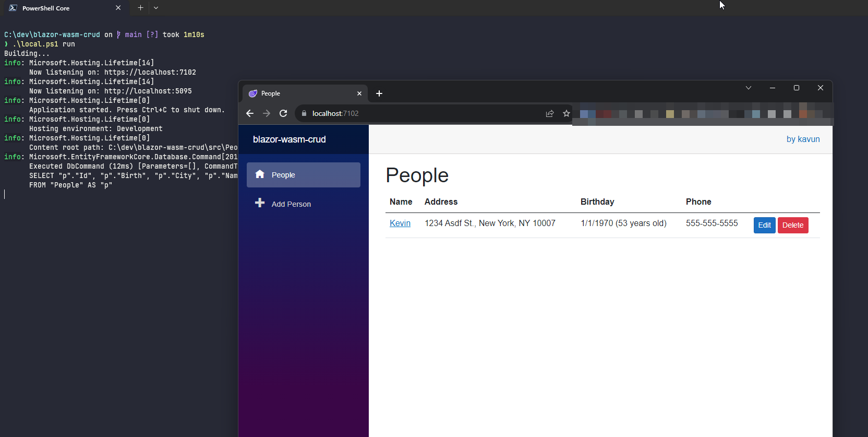Select the People browser tab
Image resolution: width=868 pixels, height=437 pixels.
point(305,93)
